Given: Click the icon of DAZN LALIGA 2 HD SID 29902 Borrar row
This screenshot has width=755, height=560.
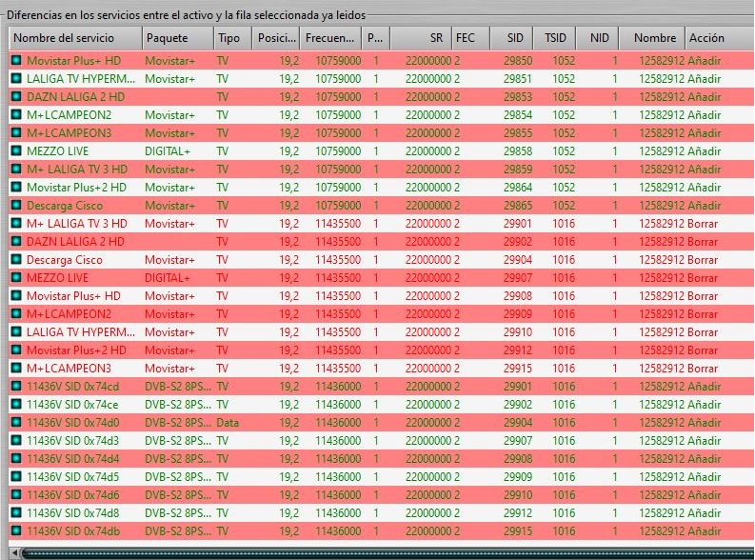Looking at the screenshot, I should pyautogui.click(x=16, y=241).
